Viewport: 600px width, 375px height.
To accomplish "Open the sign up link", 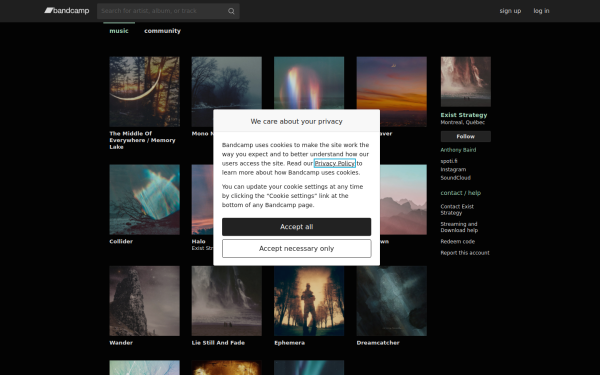I will pos(510,11).
